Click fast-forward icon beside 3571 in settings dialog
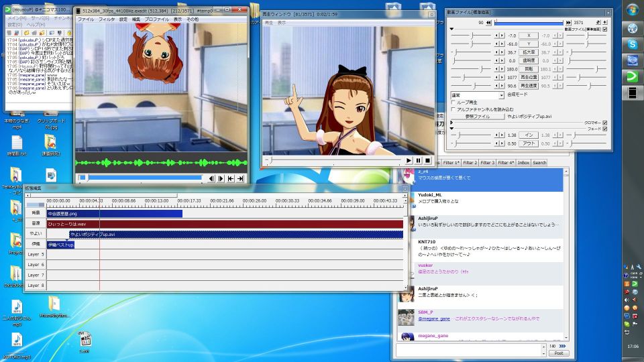 coord(568,23)
